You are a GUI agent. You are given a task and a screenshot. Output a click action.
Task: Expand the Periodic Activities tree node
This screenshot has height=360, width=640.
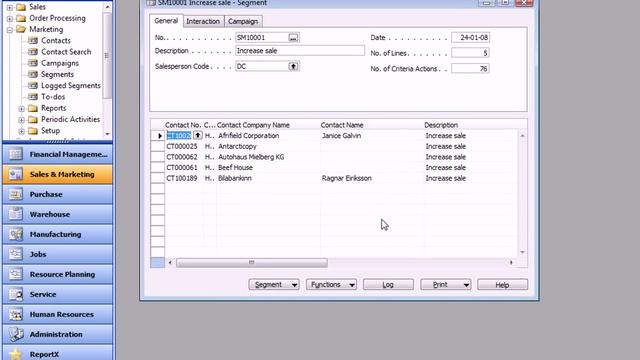(x=22, y=120)
